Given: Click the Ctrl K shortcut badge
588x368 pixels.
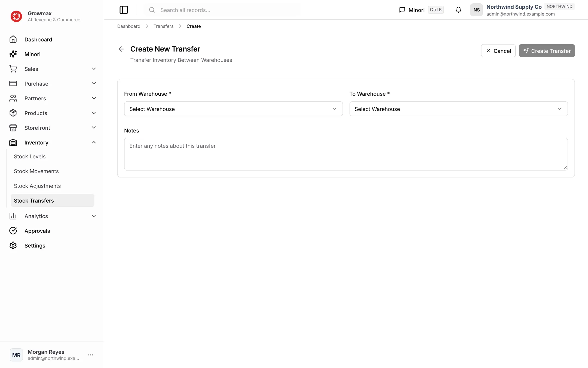Looking at the screenshot, I should (436, 10).
